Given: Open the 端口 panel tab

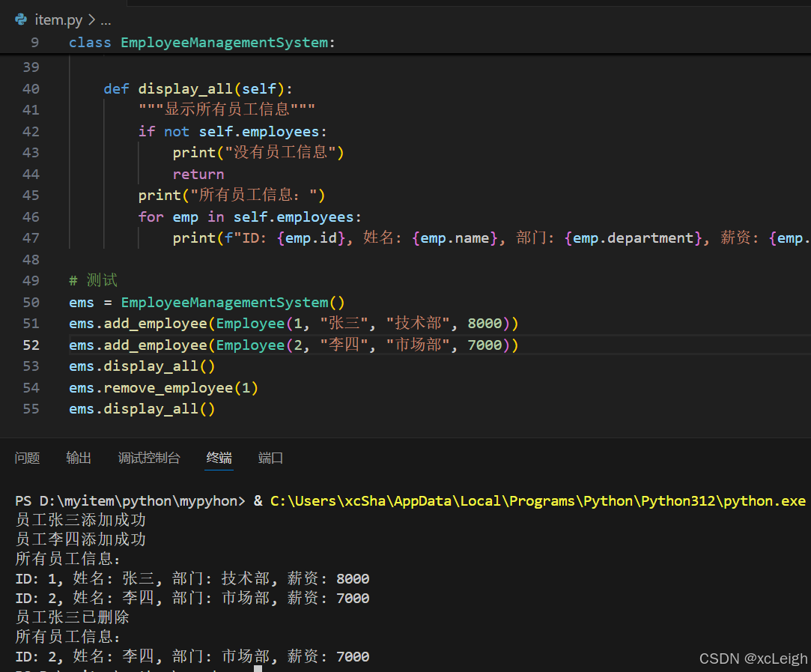Looking at the screenshot, I should click(270, 458).
